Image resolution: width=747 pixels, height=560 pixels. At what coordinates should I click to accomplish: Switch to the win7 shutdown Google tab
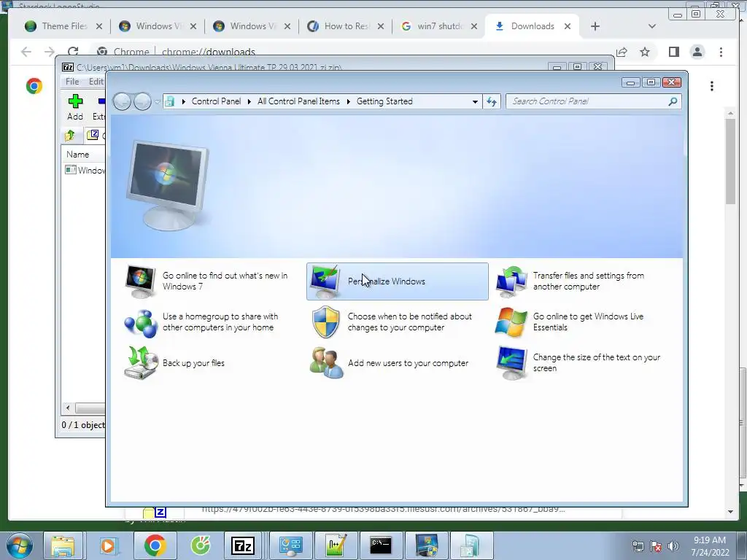439,26
